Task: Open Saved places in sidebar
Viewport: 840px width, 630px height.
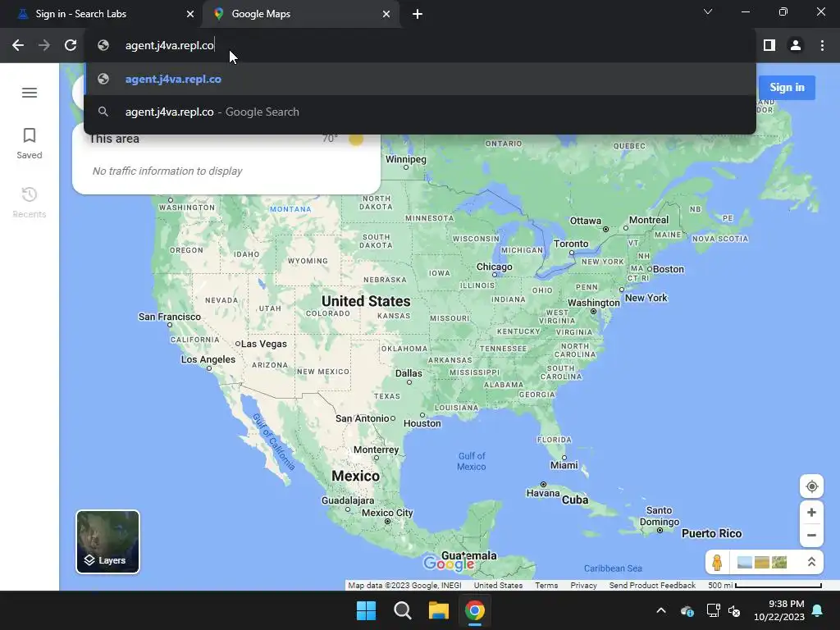Action: tap(30, 144)
